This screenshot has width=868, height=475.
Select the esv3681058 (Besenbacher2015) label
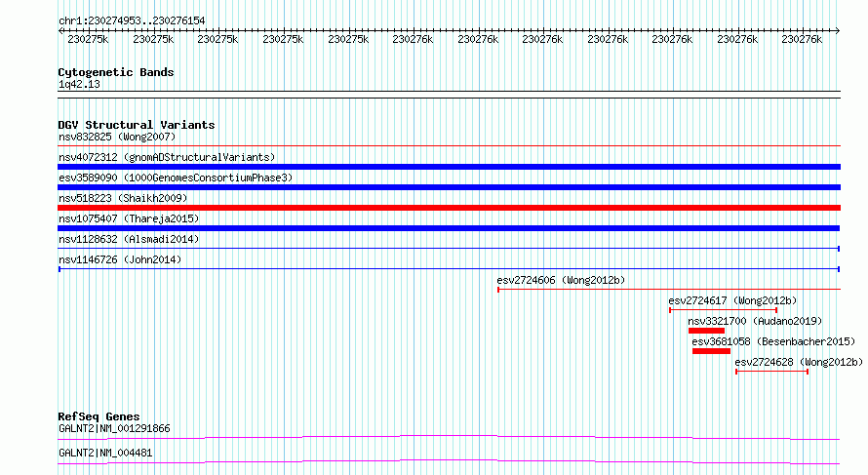click(773, 341)
